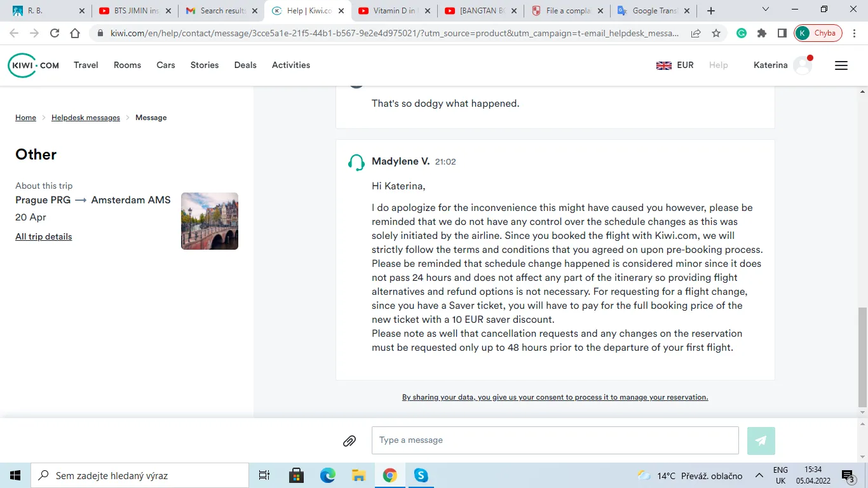The height and width of the screenshot is (488, 868).
Task: Open Skype from taskbar
Action: (421, 475)
